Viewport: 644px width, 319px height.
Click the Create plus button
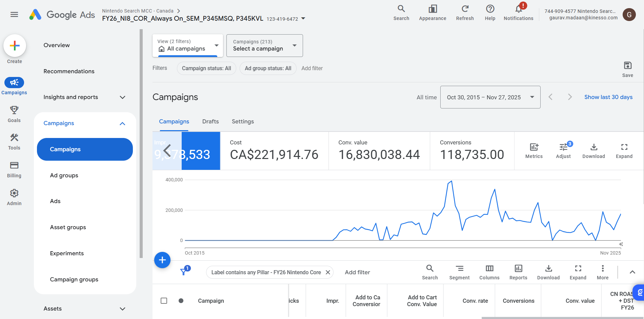(x=15, y=46)
